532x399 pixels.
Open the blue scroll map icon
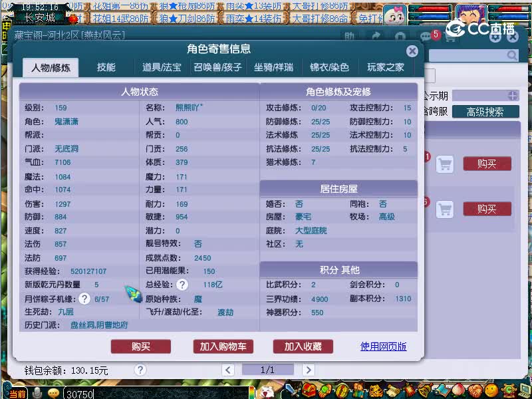tap(442, 391)
